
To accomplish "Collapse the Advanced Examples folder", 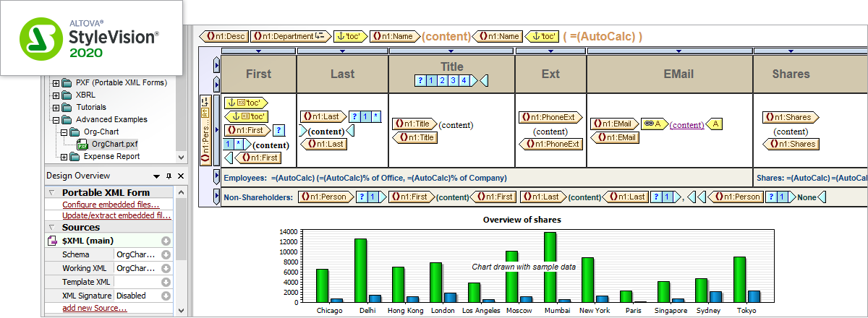I will pos(56,119).
